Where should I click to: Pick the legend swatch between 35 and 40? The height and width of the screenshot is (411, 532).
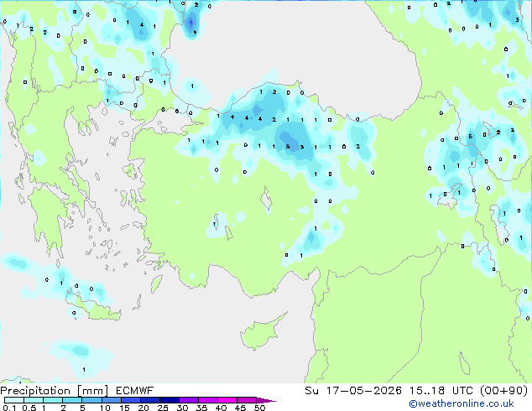tap(207, 400)
